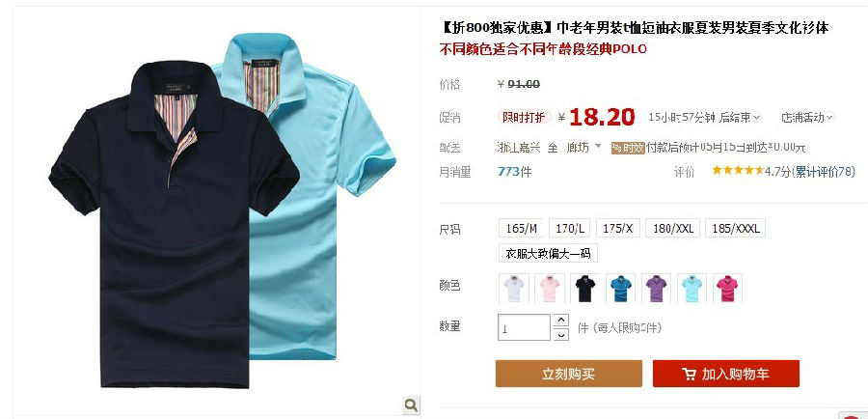Viewport: 868px width, 419px height.
Task: Select size 165/M option
Action: pyautogui.click(x=521, y=228)
